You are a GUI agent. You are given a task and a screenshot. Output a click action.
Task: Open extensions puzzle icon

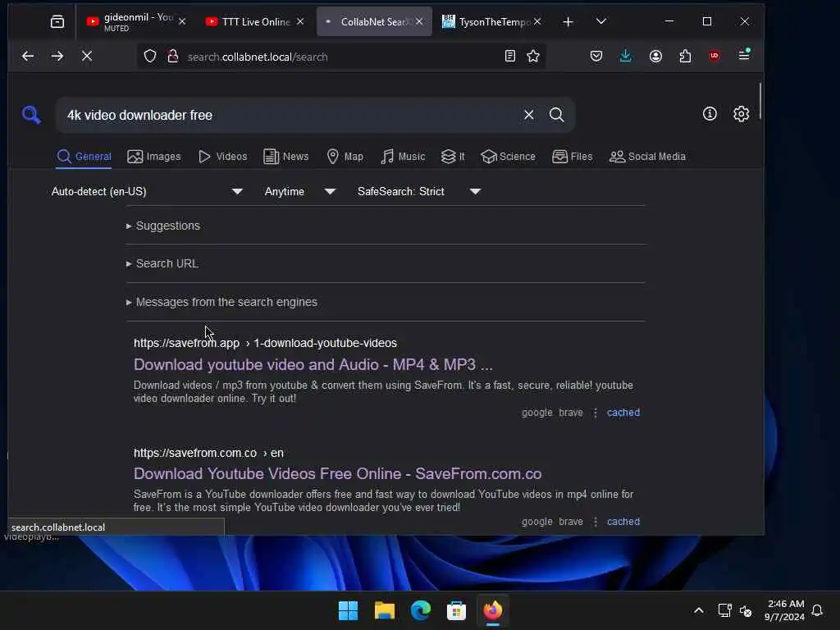click(685, 57)
